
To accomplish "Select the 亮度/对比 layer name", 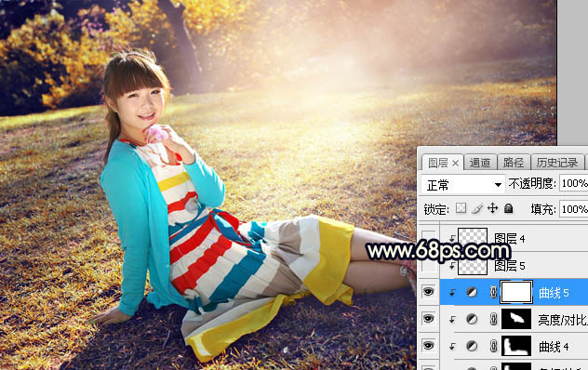I will pyautogui.click(x=563, y=320).
